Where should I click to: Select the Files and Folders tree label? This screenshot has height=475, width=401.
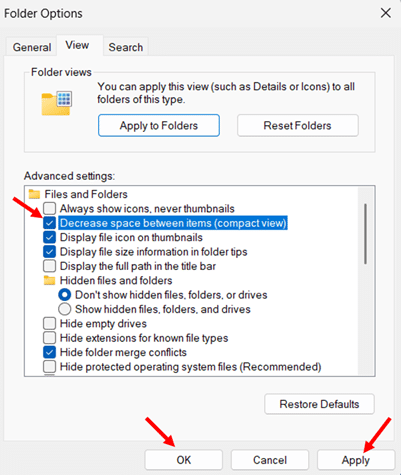click(86, 194)
